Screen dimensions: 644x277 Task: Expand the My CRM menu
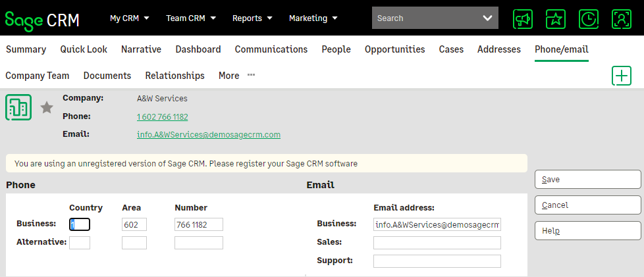click(x=130, y=18)
